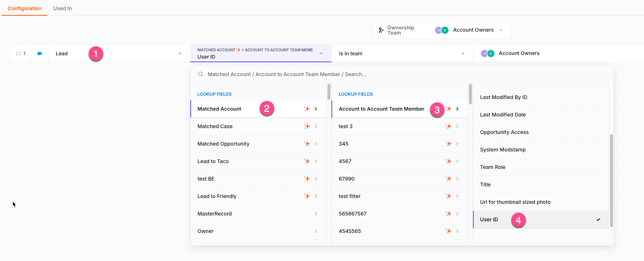
Task: Click the sparkle icon beside Lead to Taco
Action: (307, 161)
